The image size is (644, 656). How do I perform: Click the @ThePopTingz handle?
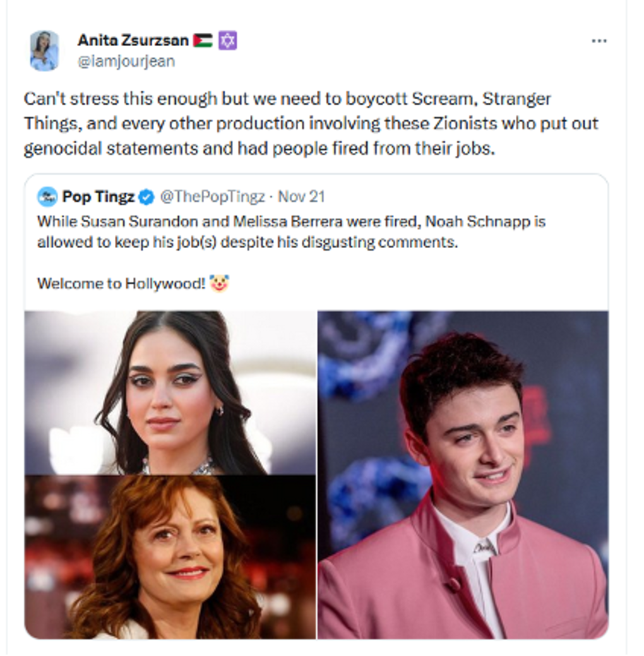(212, 197)
